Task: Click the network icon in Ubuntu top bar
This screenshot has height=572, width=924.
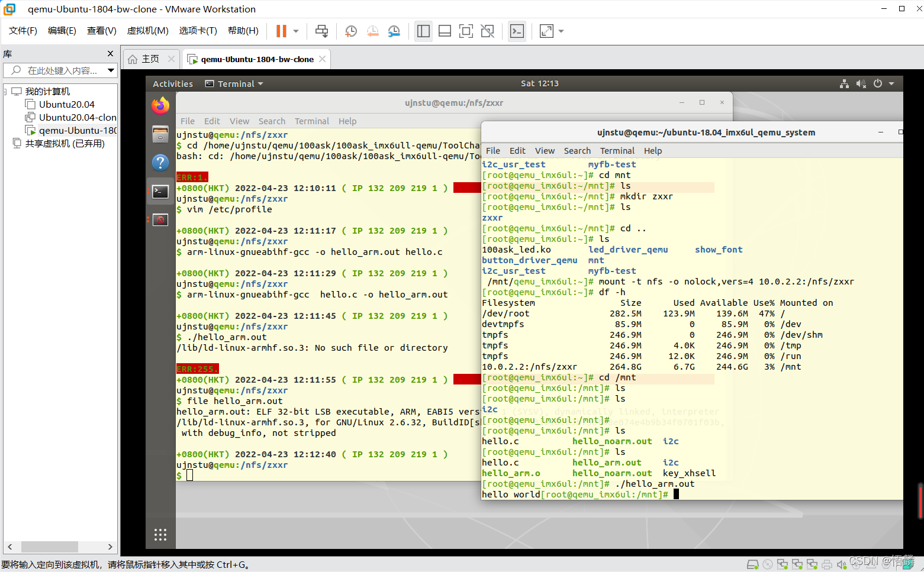Action: pos(844,84)
